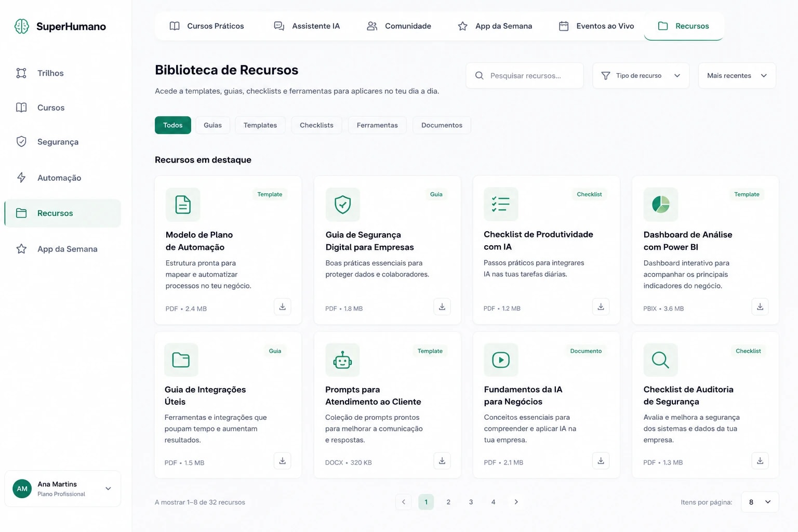Open Trilhos in the sidebar

(62, 73)
